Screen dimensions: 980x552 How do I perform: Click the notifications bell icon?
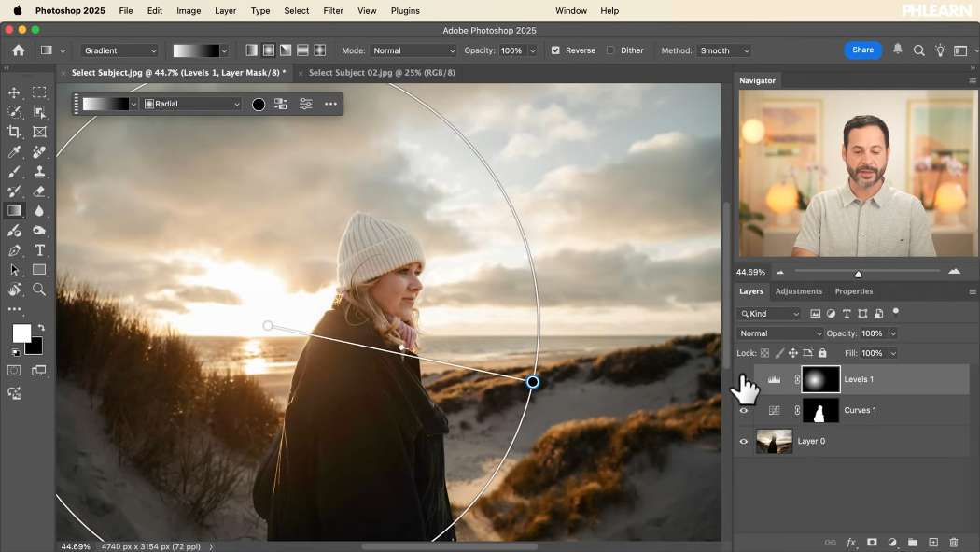(x=898, y=50)
